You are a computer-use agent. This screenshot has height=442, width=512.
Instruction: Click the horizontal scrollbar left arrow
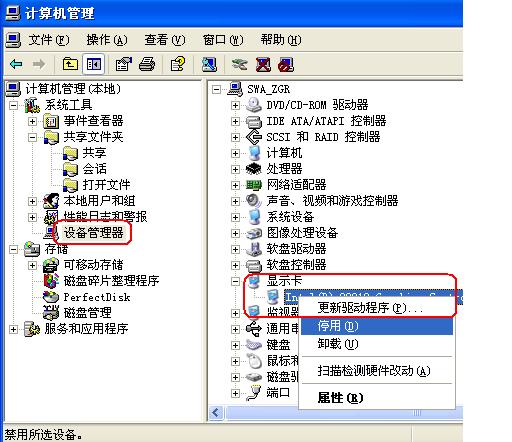216,413
